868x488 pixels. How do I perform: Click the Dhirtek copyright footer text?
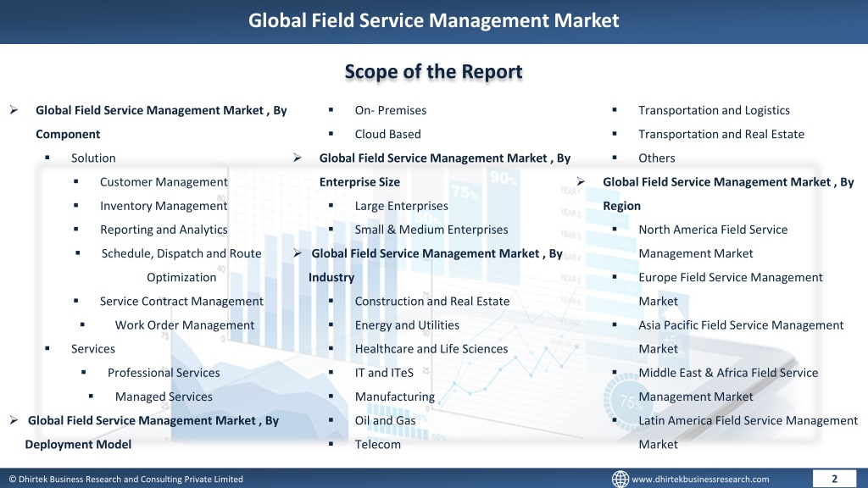125,480
